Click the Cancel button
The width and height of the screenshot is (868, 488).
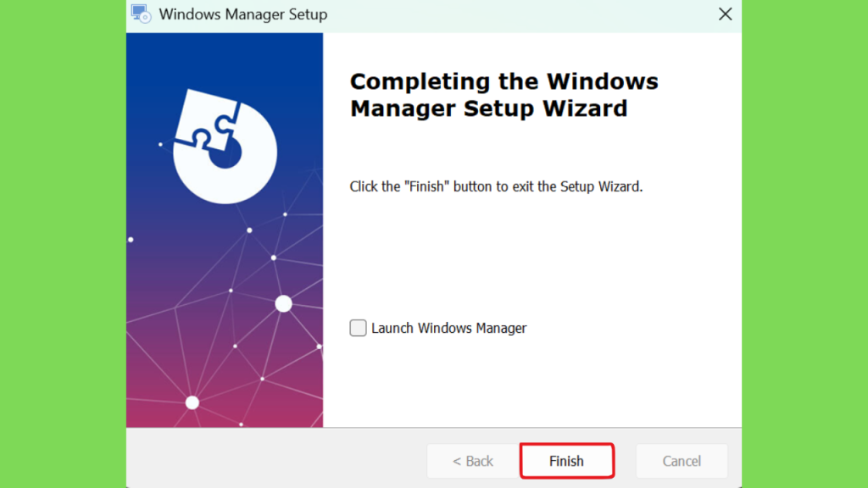tap(682, 461)
